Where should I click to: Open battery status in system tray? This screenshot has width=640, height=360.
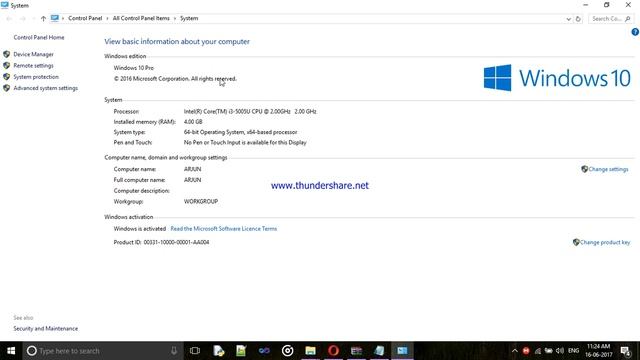click(549, 351)
